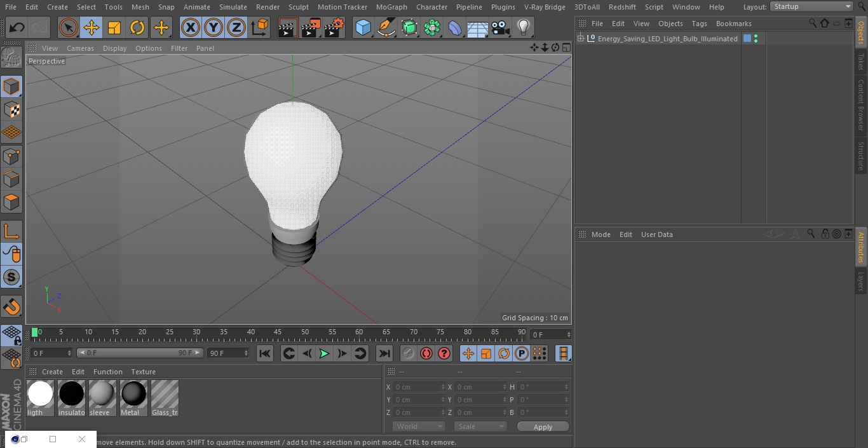Select the Glass_tr material thumbnail

coord(165,398)
